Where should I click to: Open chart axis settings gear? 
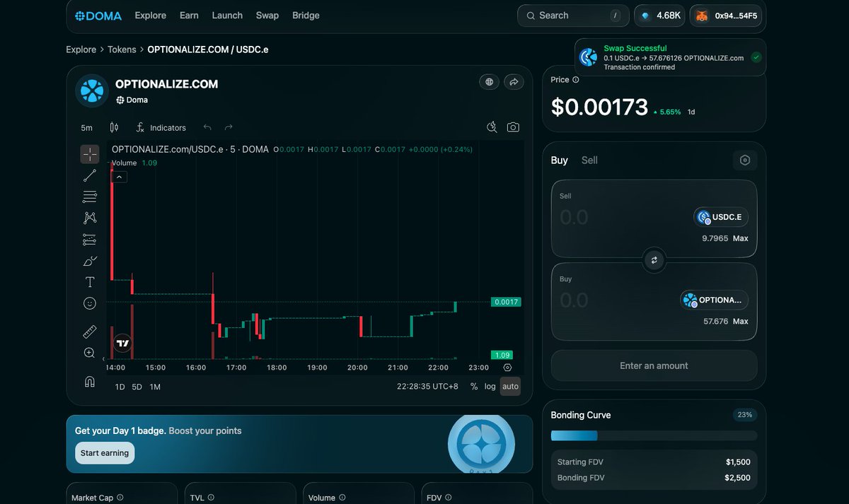pos(507,368)
